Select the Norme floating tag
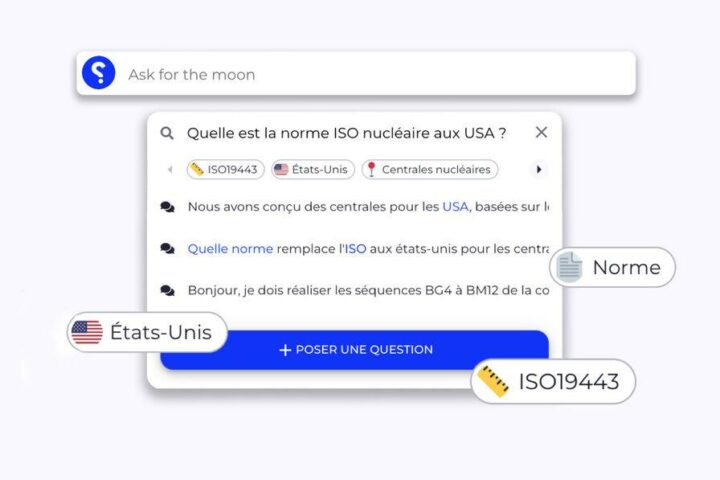The width and height of the screenshot is (720, 480). click(613, 267)
